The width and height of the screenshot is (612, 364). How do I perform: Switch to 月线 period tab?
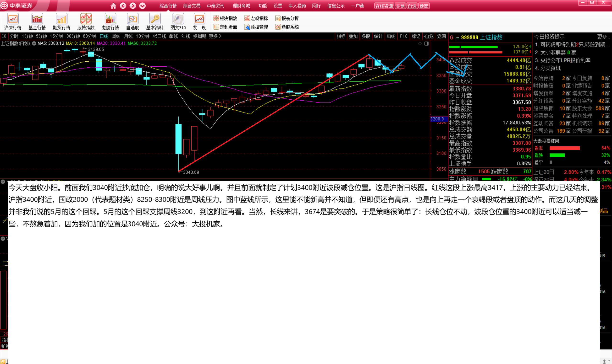click(128, 36)
